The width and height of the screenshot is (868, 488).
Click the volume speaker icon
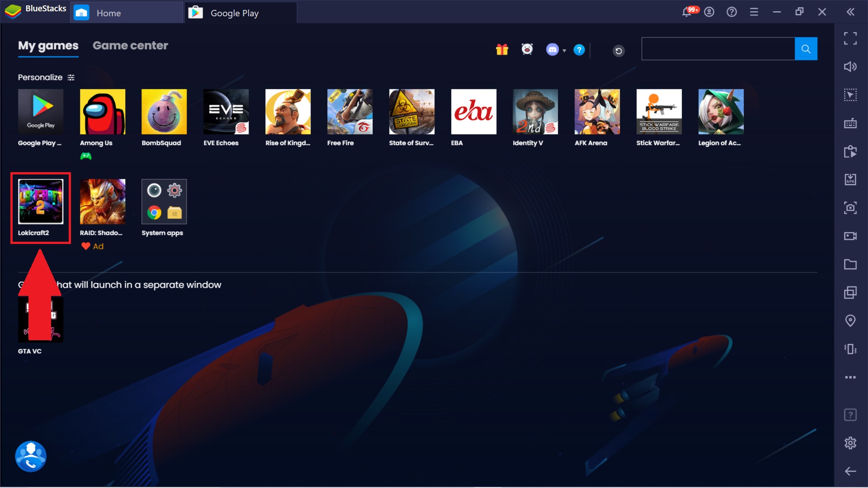click(850, 67)
